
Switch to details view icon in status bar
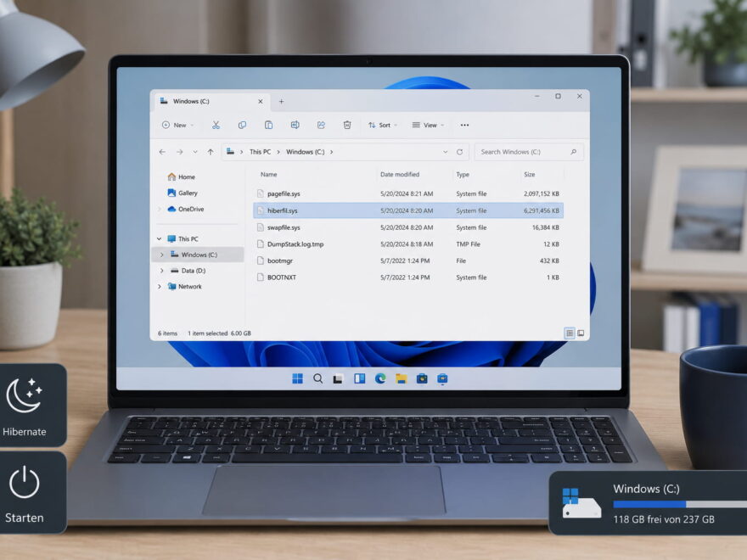(x=570, y=333)
